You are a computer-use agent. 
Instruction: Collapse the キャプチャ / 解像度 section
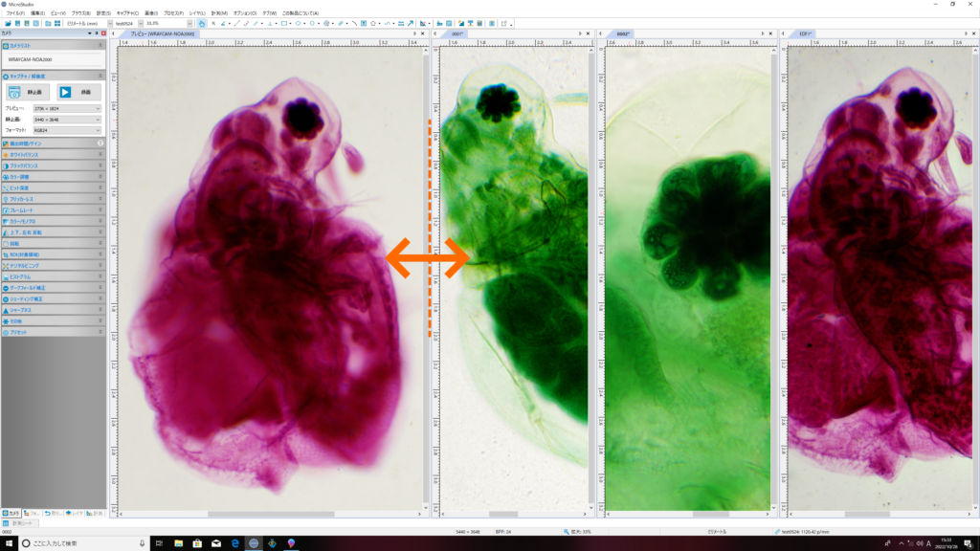100,77
